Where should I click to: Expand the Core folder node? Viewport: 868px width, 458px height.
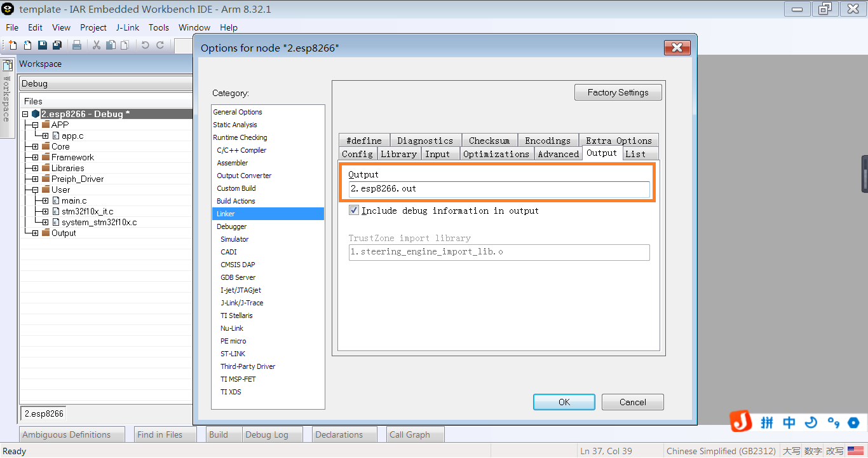(x=36, y=146)
